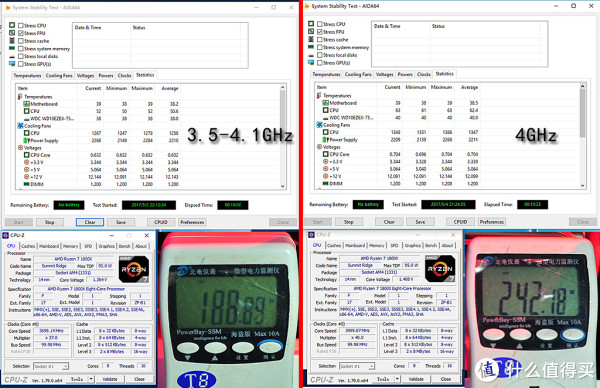
Task: Click the Ryzen logo in left CPU-Z
Action: pyautogui.click(x=134, y=269)
